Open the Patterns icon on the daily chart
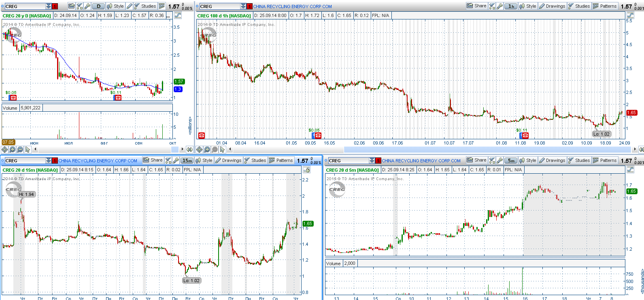644x300 pixels. [x=162, y=6]
